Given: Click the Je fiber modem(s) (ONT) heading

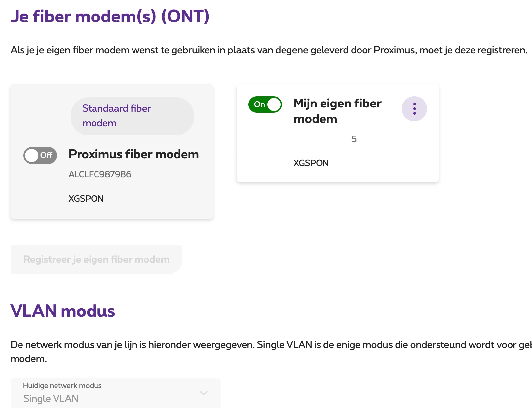Looking at the screenshot, I should point(110,17).
